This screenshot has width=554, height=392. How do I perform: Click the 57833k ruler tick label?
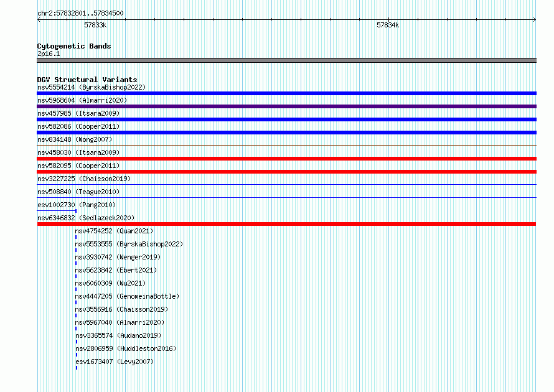click(95, 25)
